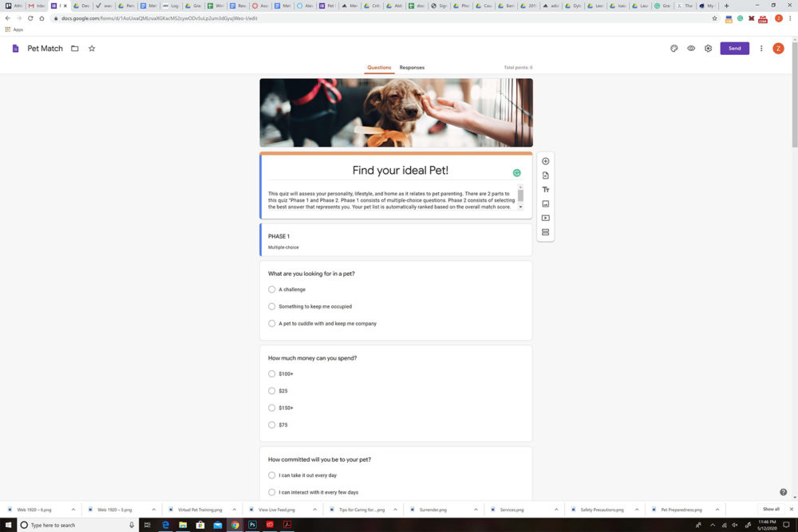The width and height of the screenshot is (798, 532).
Task: Open the Apps bookmarks shortcut
Action: click(14, 30)
